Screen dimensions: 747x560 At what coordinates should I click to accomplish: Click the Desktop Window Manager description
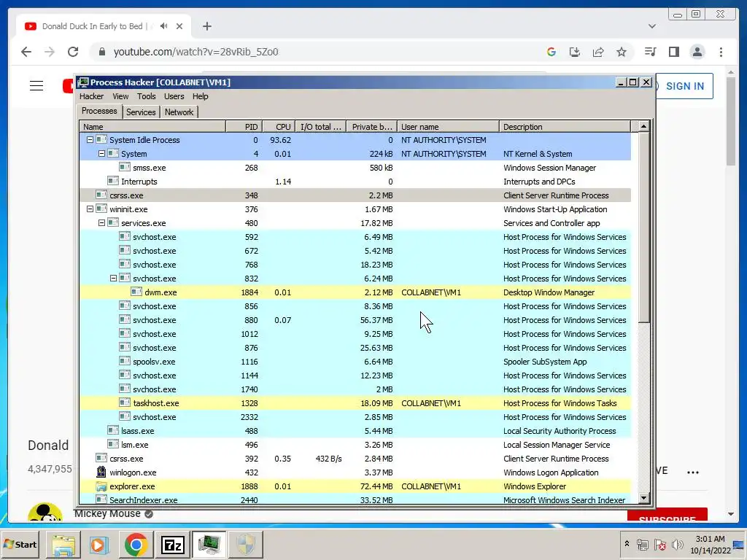(x=549, y=292)
